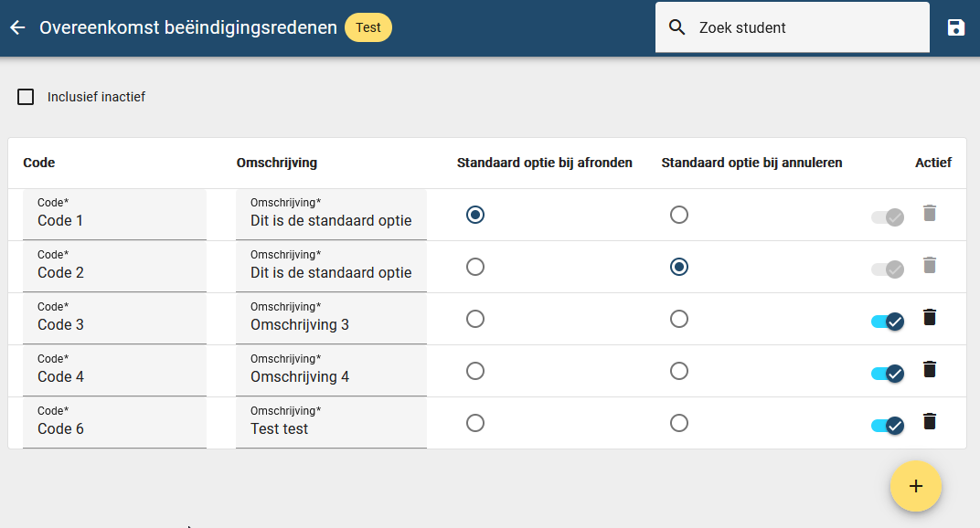This screenshot has width=980, height=528.
Task: Edit the Omschrijving field containing Test test
Action: coord(331,423)
